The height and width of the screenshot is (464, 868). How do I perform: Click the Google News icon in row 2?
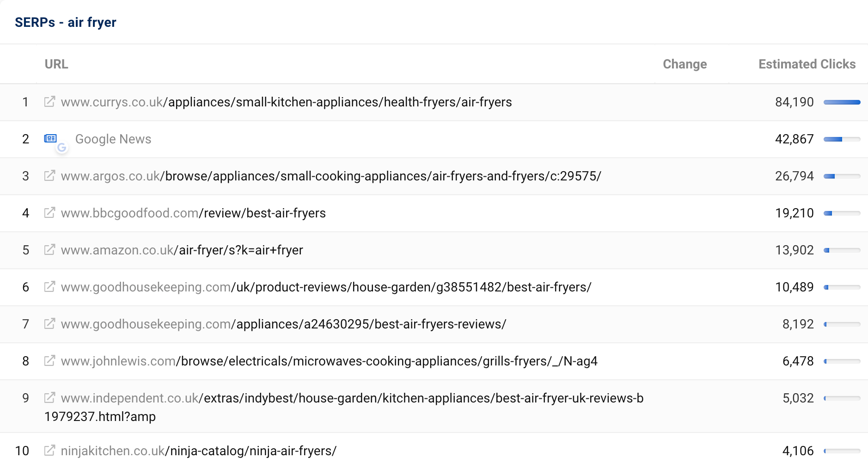pyautogui.click(x=51, y=138)
